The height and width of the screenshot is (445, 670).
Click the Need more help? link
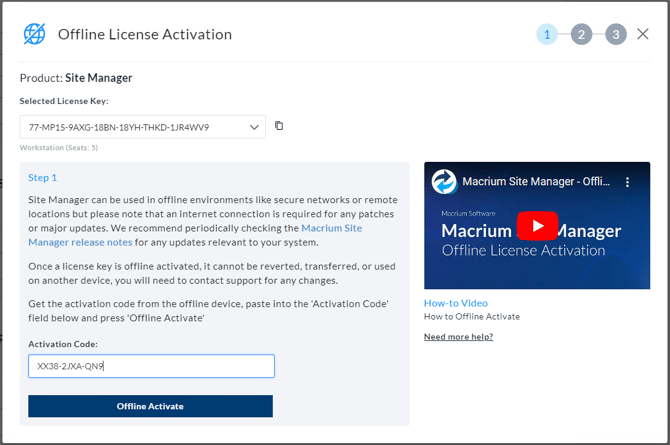(x=458, y=337)
